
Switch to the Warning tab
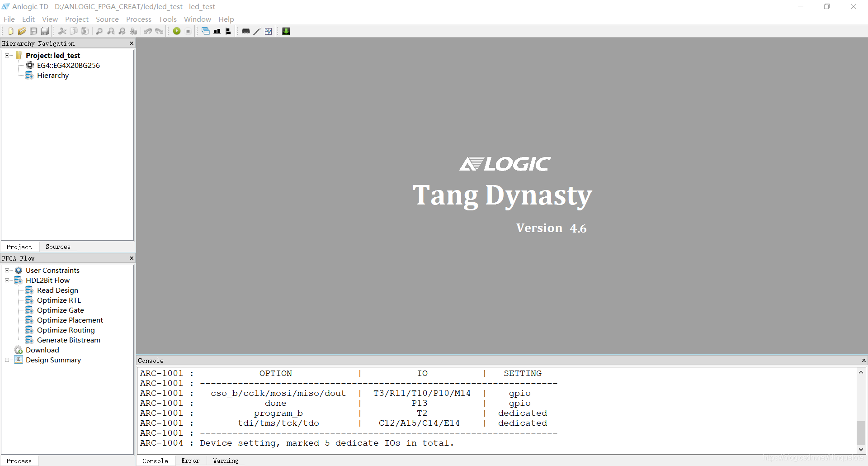click(226, 461)
